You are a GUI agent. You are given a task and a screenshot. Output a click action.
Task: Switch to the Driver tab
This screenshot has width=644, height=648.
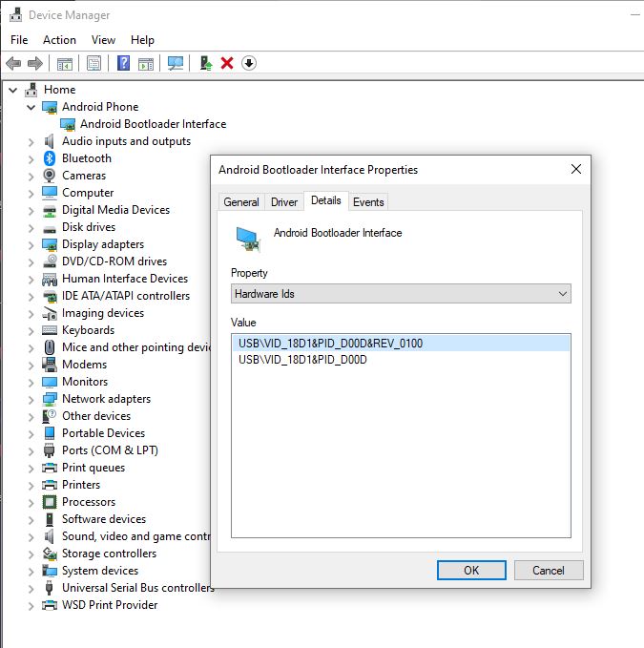pyautogui.click(x=284, y=202)
